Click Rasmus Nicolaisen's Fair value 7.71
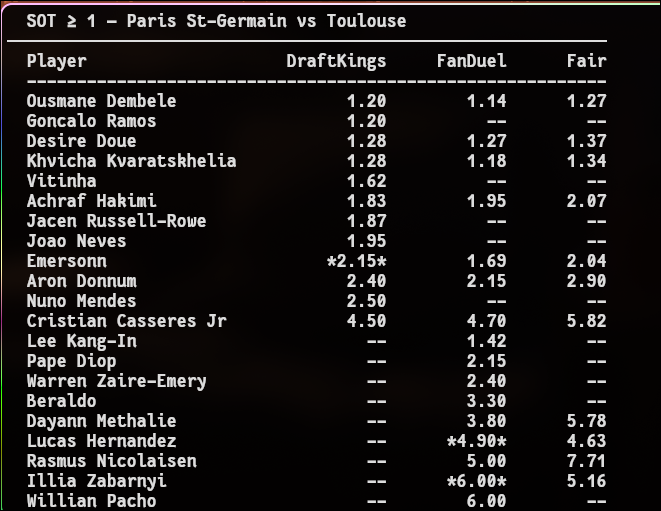 coord(586,461)
